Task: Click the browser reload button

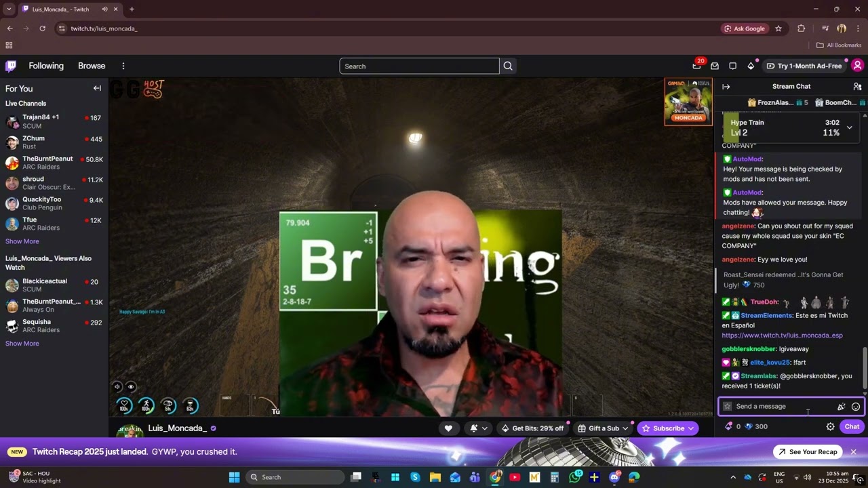Action: (x=42, y=28)
